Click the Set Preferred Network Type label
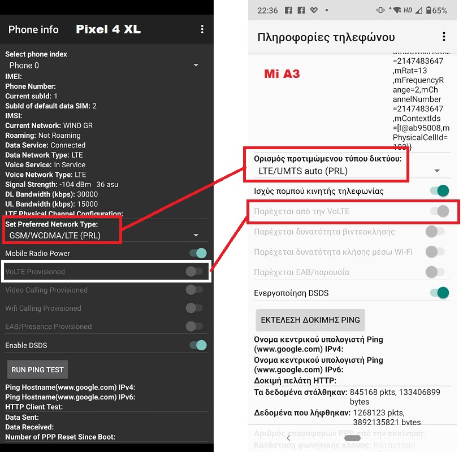476x452 pixels. pos(51,224)
